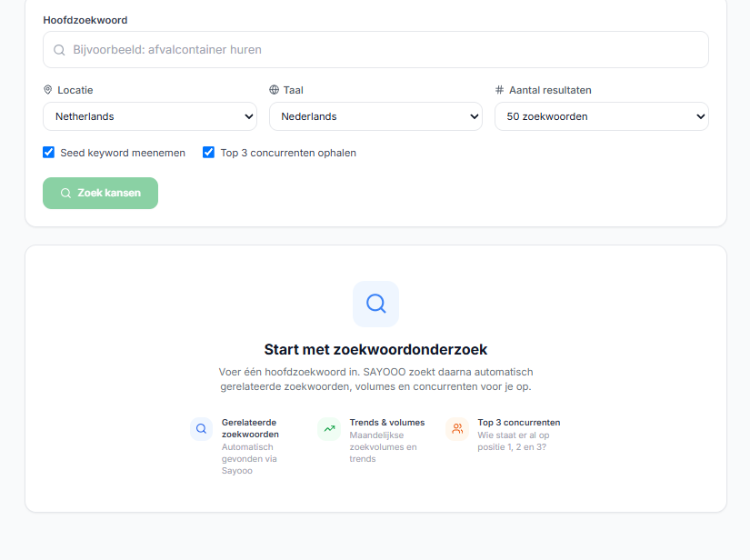Click the magnifier icon inside the keyword field

pos(59,50)
